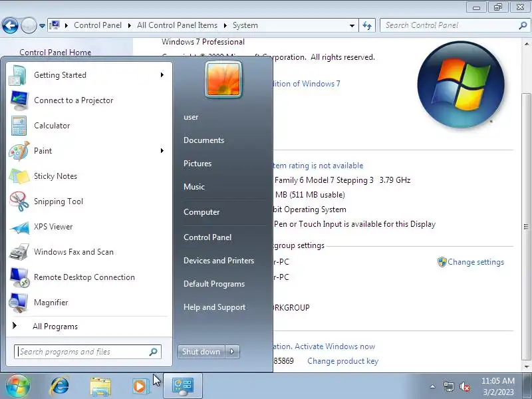Open Documents from Start menu
This screenshot has width=532, height=399.
[x=204, y=140]
